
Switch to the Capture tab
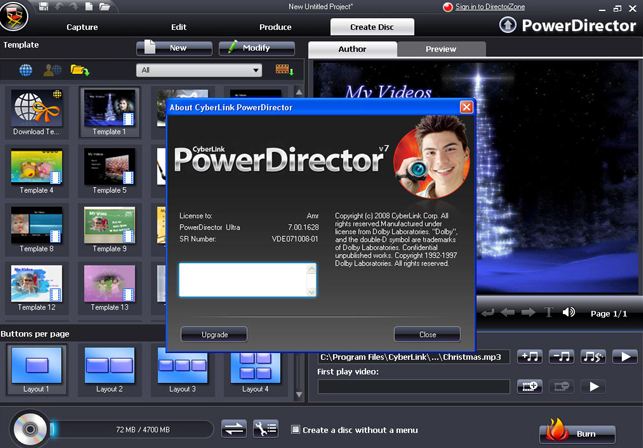coord(82,27)
